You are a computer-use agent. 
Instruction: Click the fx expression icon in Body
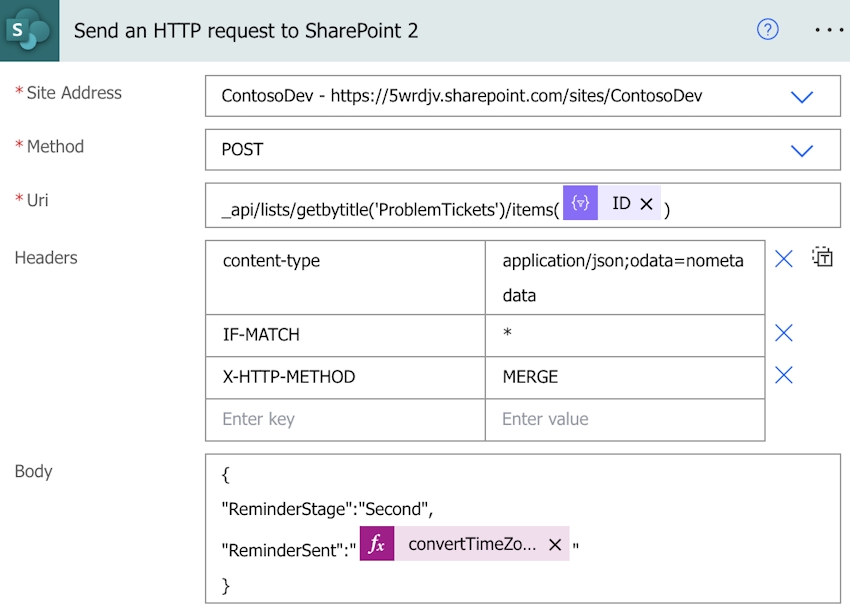click(x=377, y=545)
